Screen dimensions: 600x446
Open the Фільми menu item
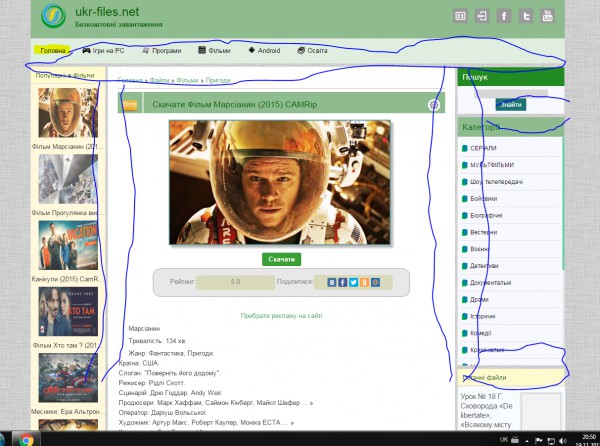[x=214, y=50]
